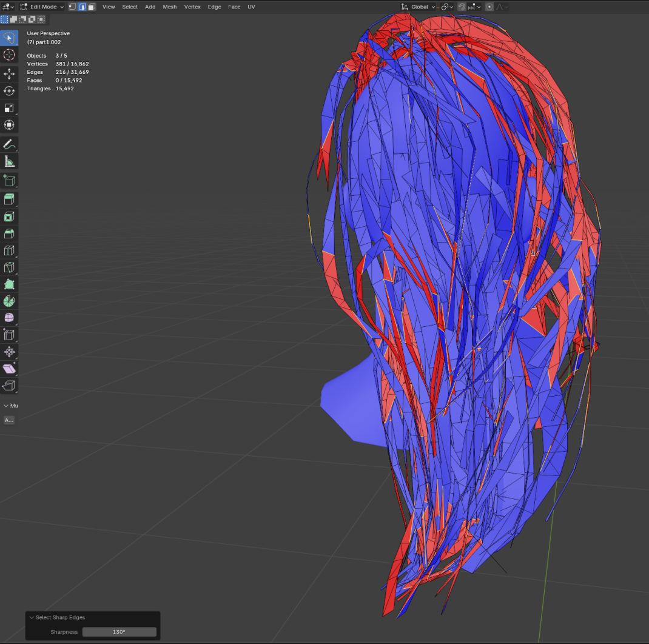Activate the Rotate tool
The width and height of the screenshot is (649, 644).
click(9, 91)
